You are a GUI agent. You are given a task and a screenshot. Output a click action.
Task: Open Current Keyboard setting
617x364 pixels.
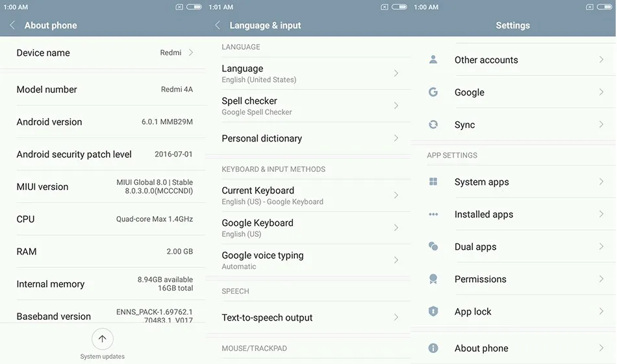308,195
